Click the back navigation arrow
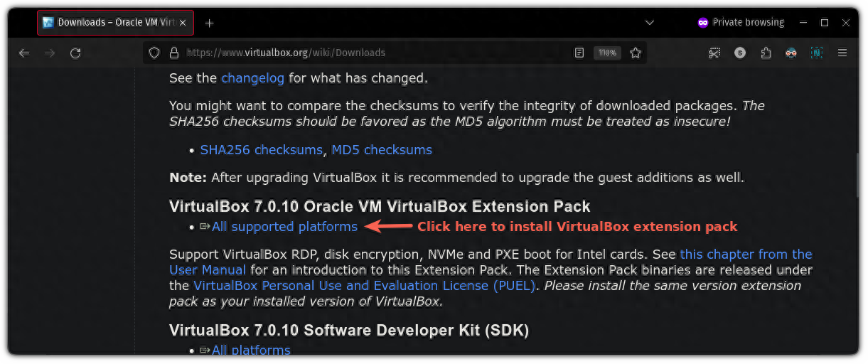Viewport: 868px width, 364px height. pos(24,53)
